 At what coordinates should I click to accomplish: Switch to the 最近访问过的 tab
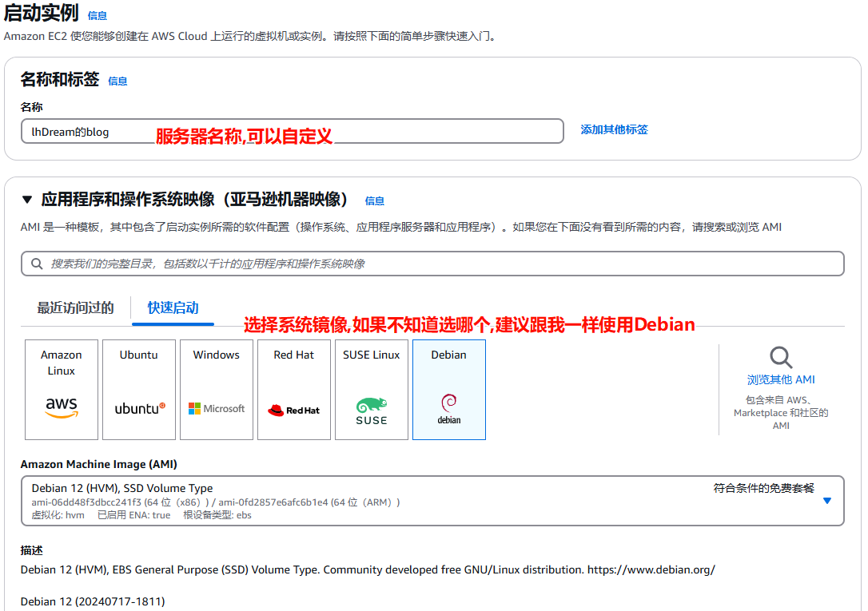(76, 307)
